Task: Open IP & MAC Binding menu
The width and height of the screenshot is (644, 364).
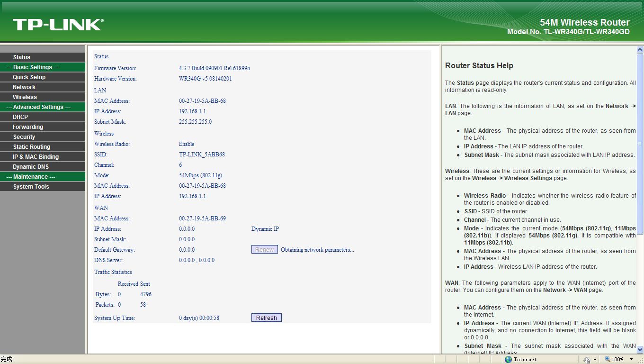Action: tap(43, 156)
